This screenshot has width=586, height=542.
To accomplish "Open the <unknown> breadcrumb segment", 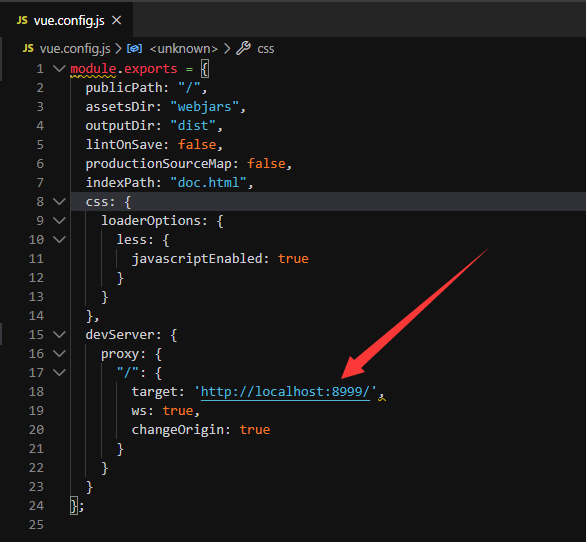I will tap(183, 49).
